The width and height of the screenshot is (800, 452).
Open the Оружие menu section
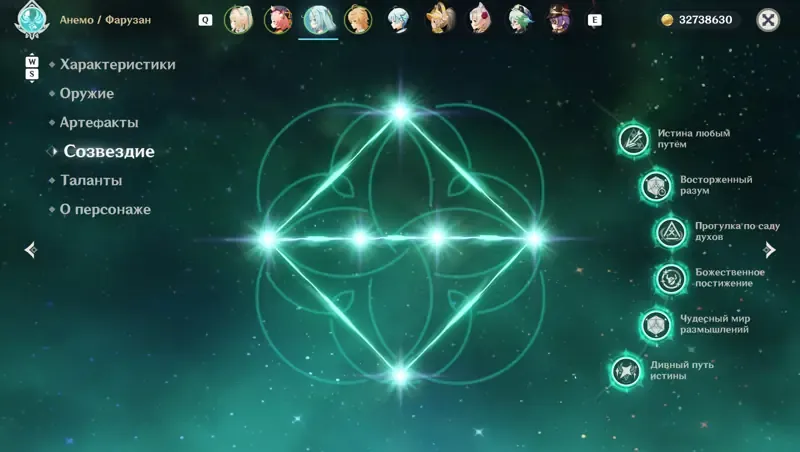coord(87,93)
